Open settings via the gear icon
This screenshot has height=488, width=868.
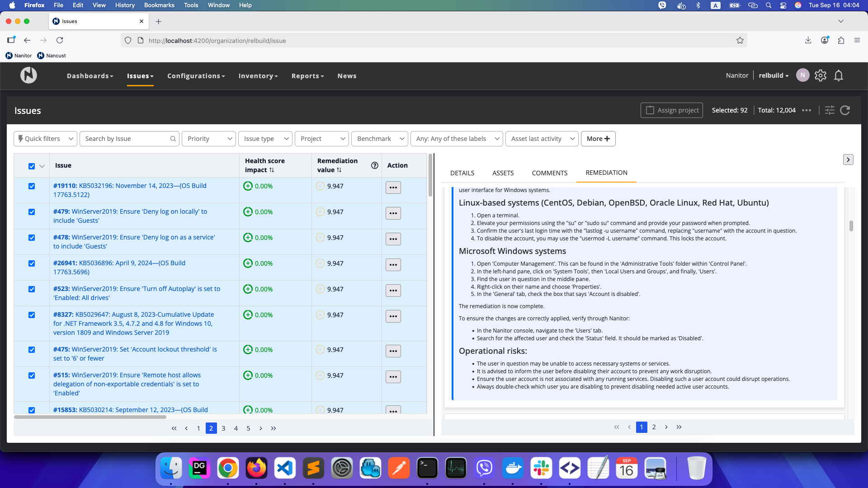click(x=821, y=75)
